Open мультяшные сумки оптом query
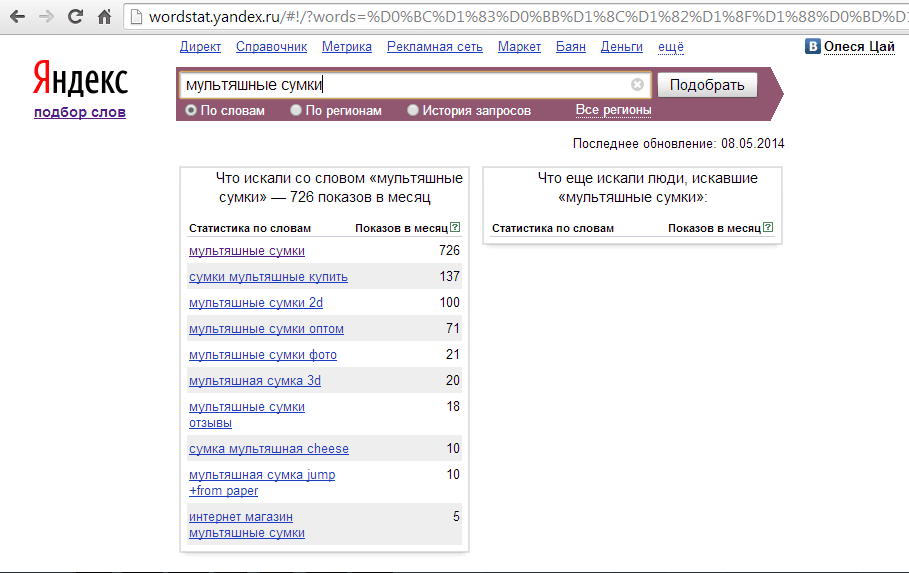Image resolution: width=909 pixels, height=573 pixels. click(266, 329)
